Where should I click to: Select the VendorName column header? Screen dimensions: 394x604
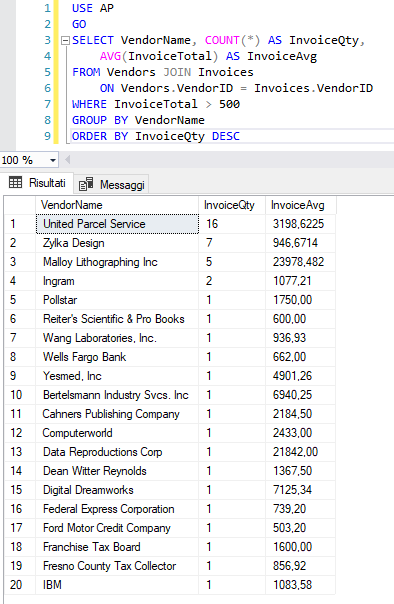(x=117, y=205)
